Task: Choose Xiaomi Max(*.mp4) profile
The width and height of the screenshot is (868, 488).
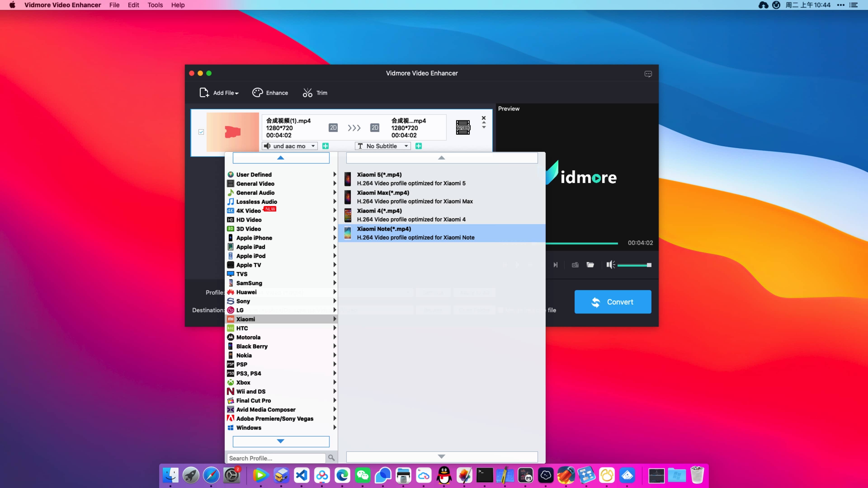Action: tap(442, 197)
